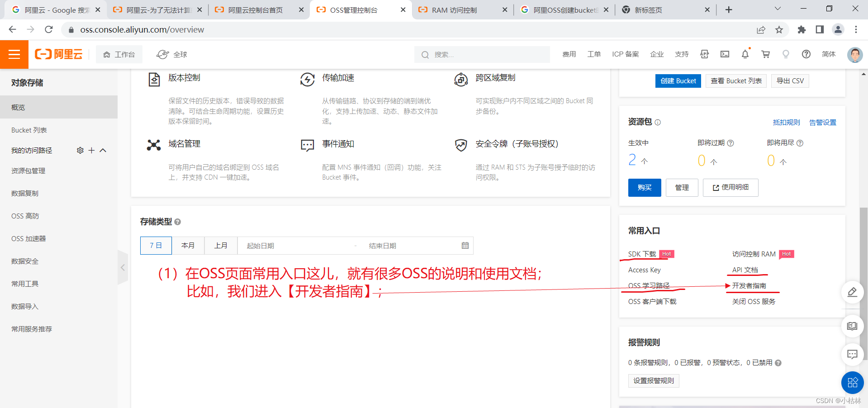
Task: Open the help question mark icon
Action: (x=806, y=54)
